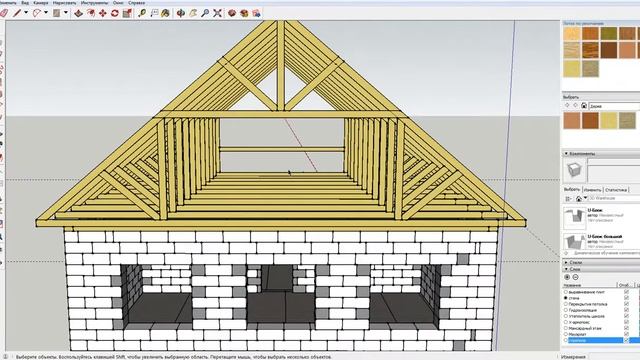The height and width of the screenshot is (360, 640).
Task: Select radio button for 'Перекрытия потолка' layer
Action: 566,304
